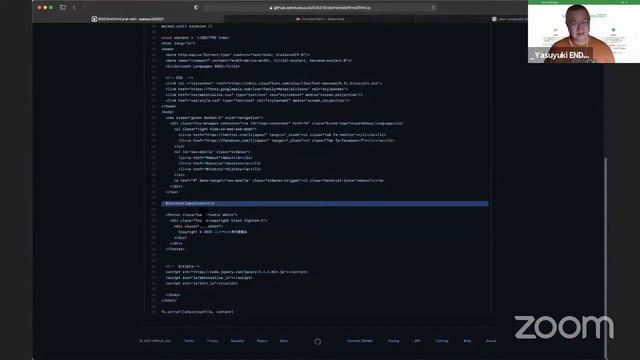Switch to the middle Safari tab
The height and width of the screenshot is (360, 640).
pyautogui.click(x=320, y=19)
